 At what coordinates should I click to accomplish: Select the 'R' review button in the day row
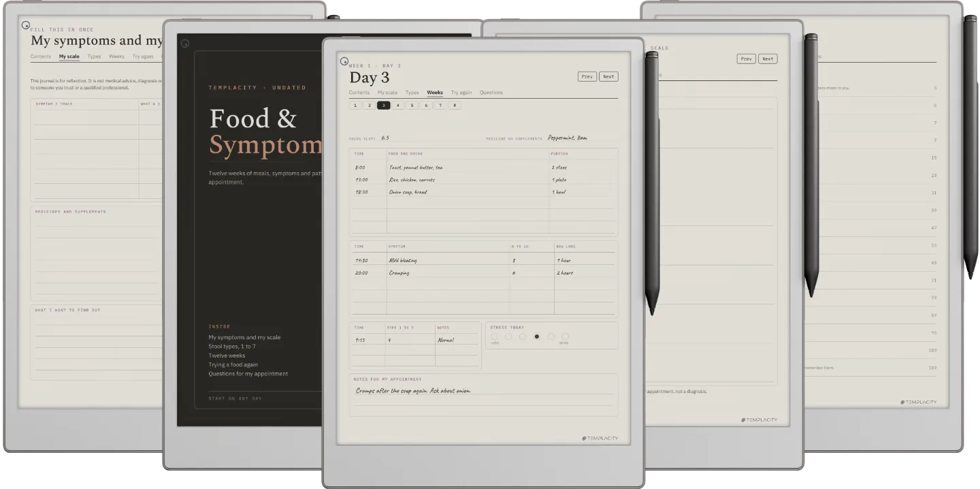pyautogui.click(x=455, y=106)
